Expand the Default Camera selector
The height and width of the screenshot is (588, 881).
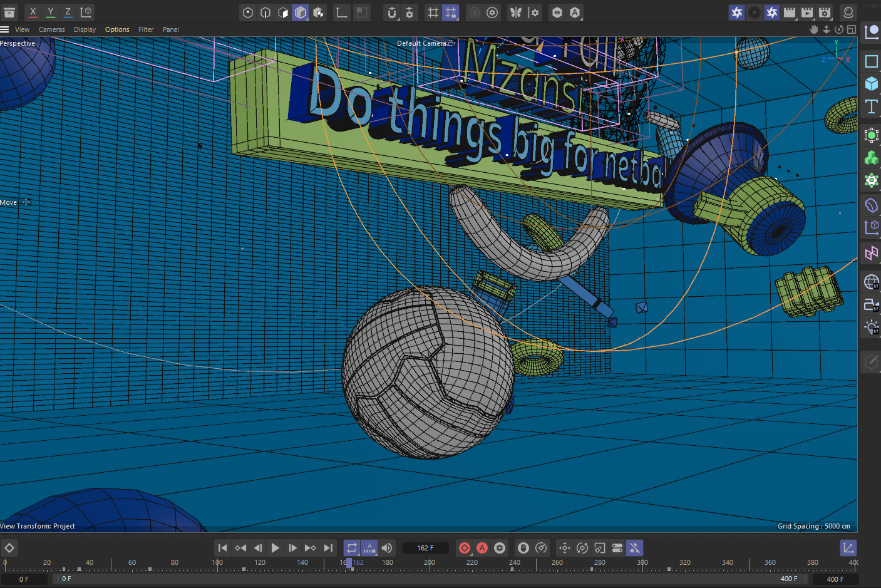tap(451, 43)
